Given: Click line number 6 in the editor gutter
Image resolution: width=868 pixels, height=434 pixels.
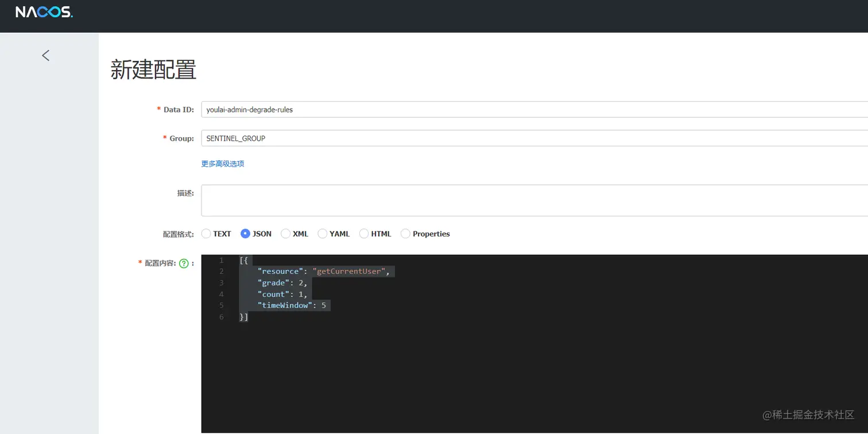Looking at the screenshot, I should (x=222, y=317).
